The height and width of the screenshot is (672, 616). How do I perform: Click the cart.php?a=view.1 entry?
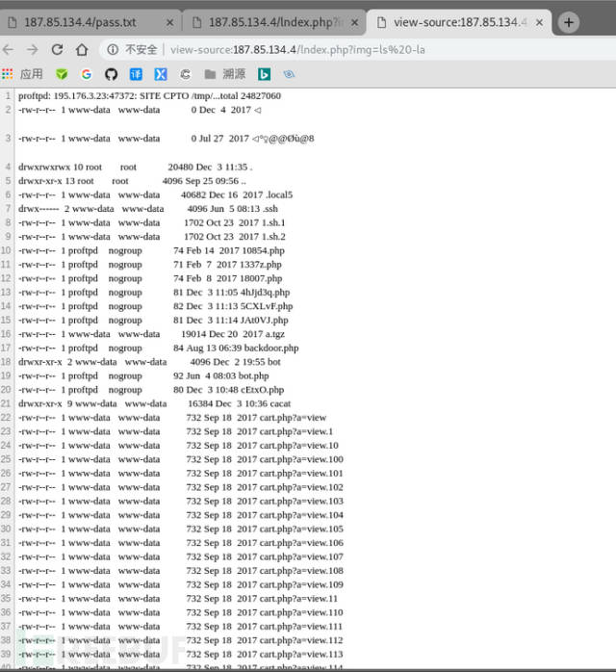[296, 431]
